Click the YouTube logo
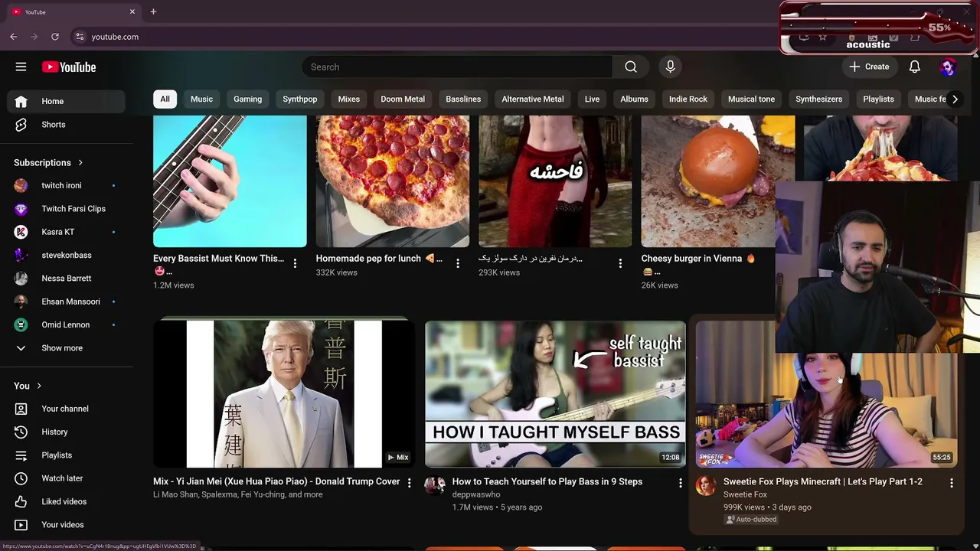Viewport: 980px width, 551px height. pyautogui.click(x=69, y=67)
